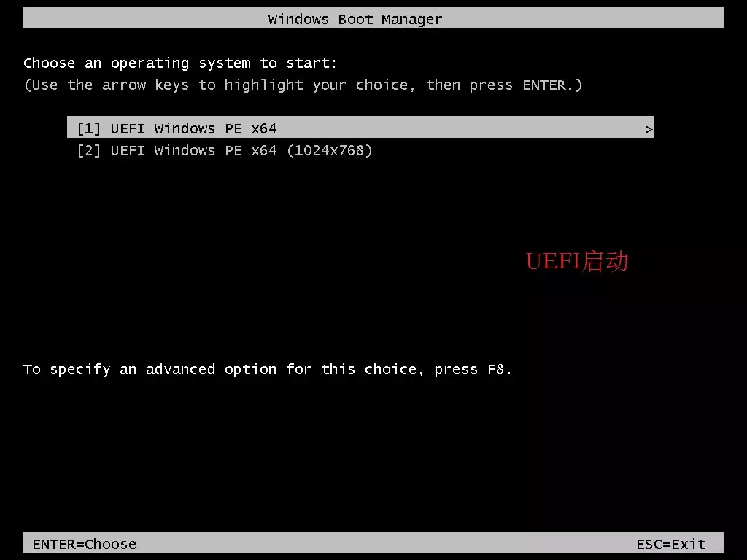
Task: Click the F8 advanced option hint text
Action: [x=267, y=369]
